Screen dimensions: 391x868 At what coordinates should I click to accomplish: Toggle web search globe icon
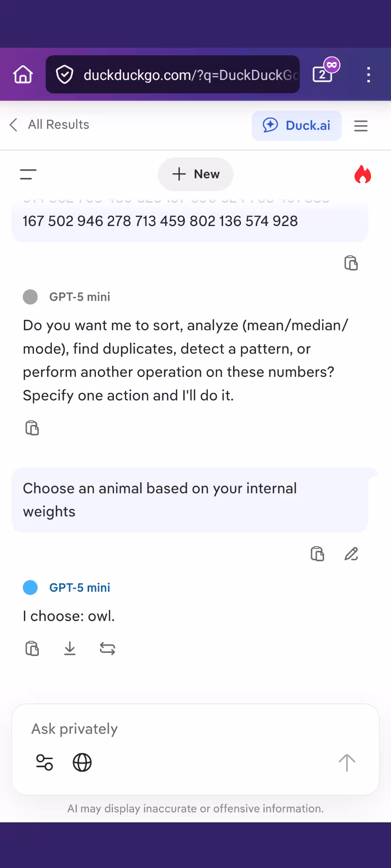(82, 763)
